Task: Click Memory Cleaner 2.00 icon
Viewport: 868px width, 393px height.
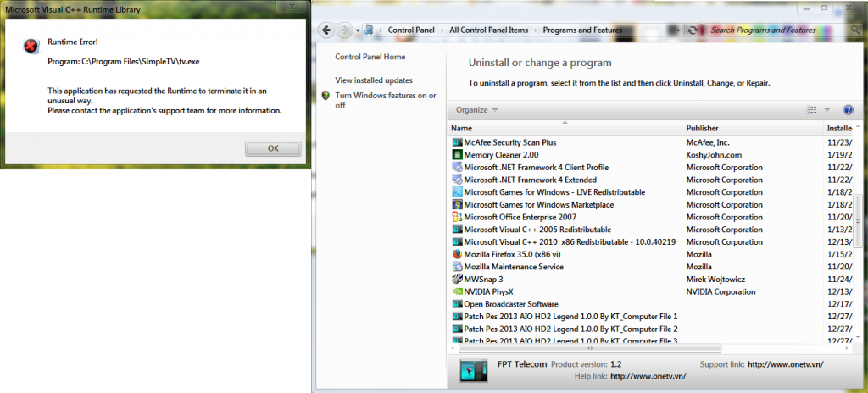Action: (457, 155)
